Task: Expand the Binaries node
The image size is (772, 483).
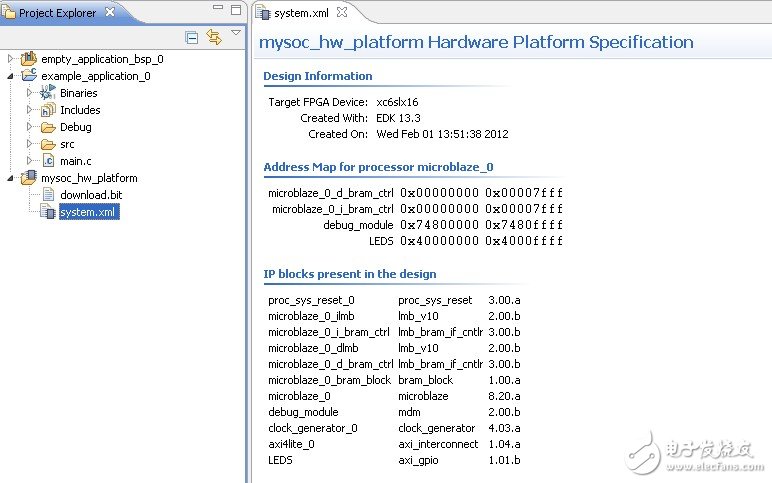Action: point(29,93)
